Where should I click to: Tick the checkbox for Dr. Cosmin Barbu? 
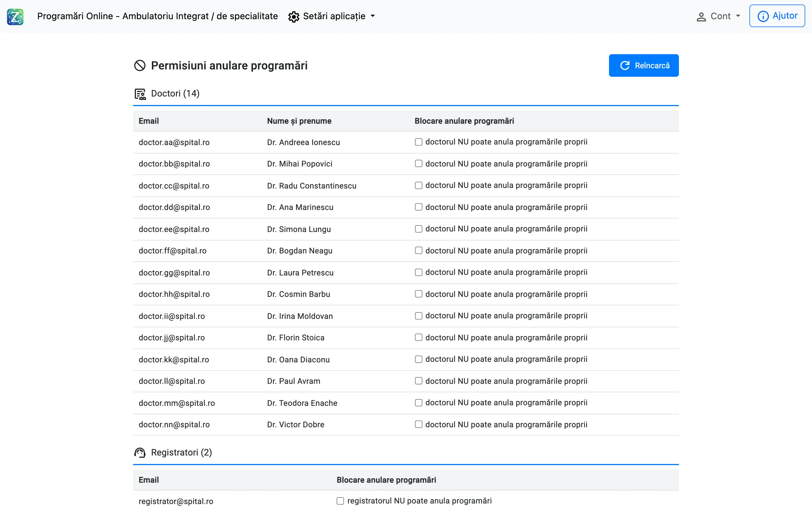(x=418, y=294)
